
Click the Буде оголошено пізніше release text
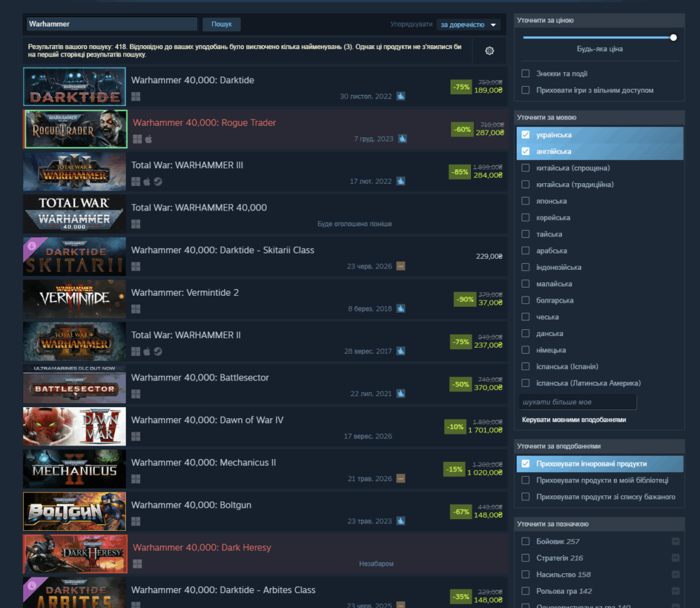(x=355, y=224)
